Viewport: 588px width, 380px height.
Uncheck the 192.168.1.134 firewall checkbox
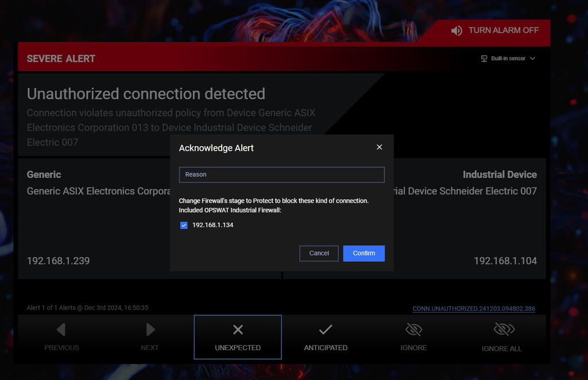tap(184, 225)
